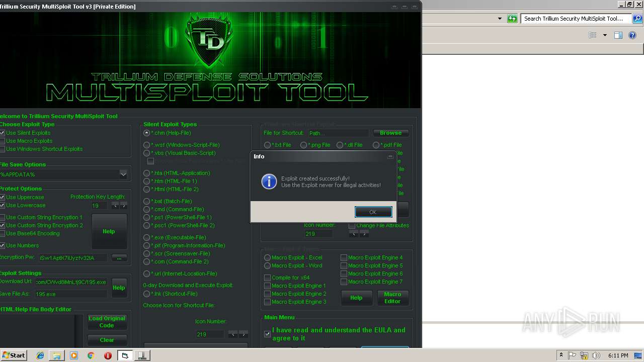
Task: Increase the Icon Number under Choose Icon for Shortcut
Action: coord(244,334)
